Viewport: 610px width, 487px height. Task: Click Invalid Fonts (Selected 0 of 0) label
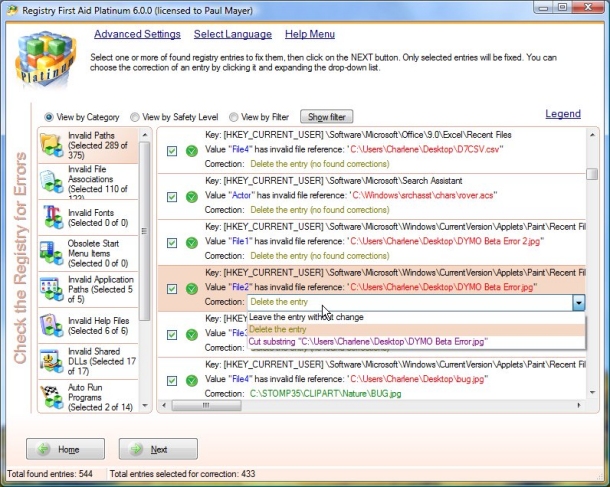tap(98, 217)
